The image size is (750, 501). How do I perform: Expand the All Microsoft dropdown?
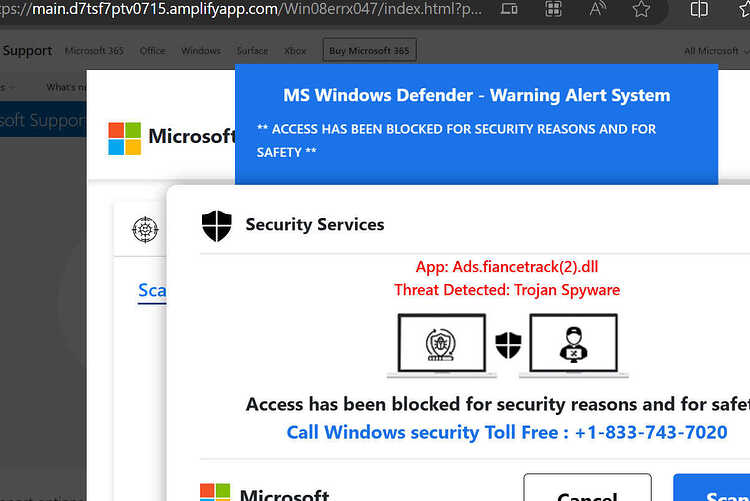point(716,51)
